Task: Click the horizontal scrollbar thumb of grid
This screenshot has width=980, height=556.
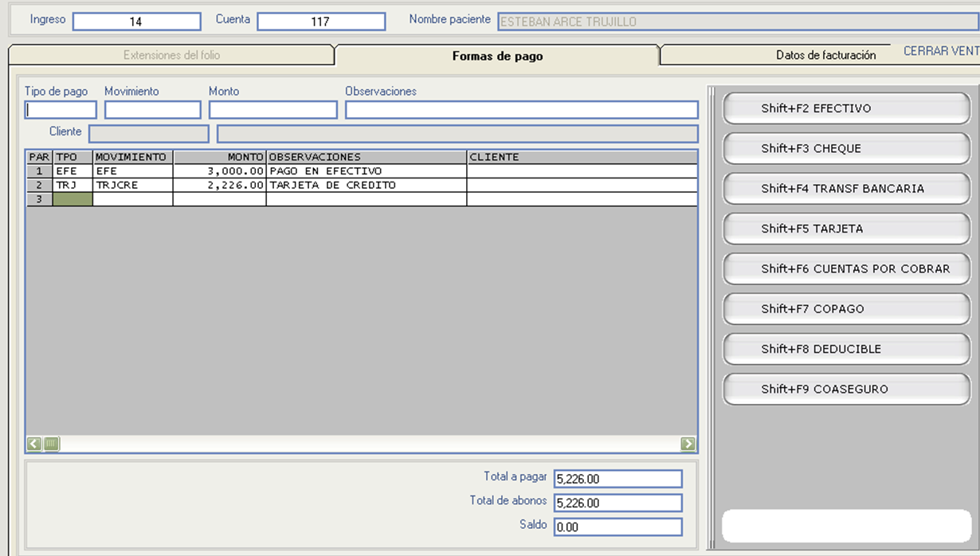Action: click(x=51, y=444)
